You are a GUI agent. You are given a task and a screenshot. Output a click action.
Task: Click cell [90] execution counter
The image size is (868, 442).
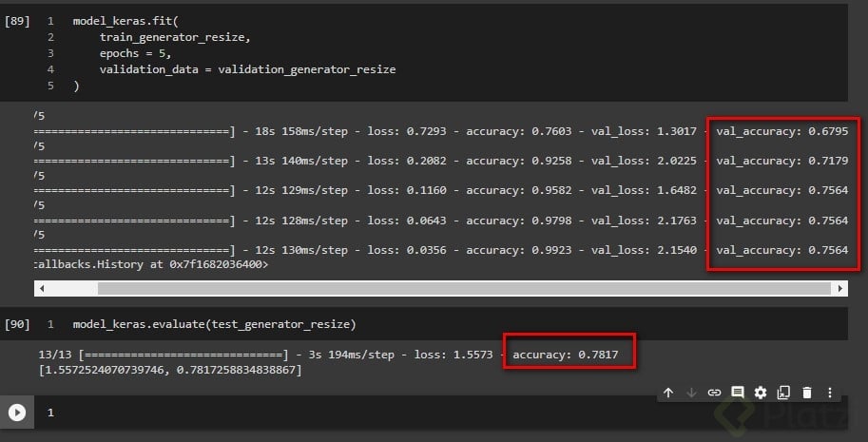coord(17,324)
